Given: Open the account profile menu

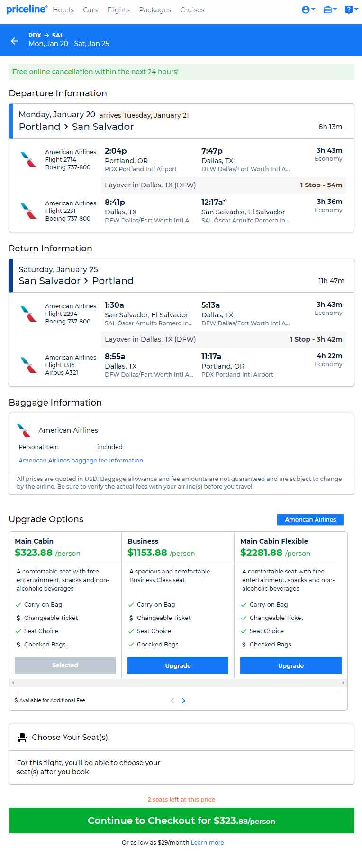Looking at the screenshot, I should (308, 9).
